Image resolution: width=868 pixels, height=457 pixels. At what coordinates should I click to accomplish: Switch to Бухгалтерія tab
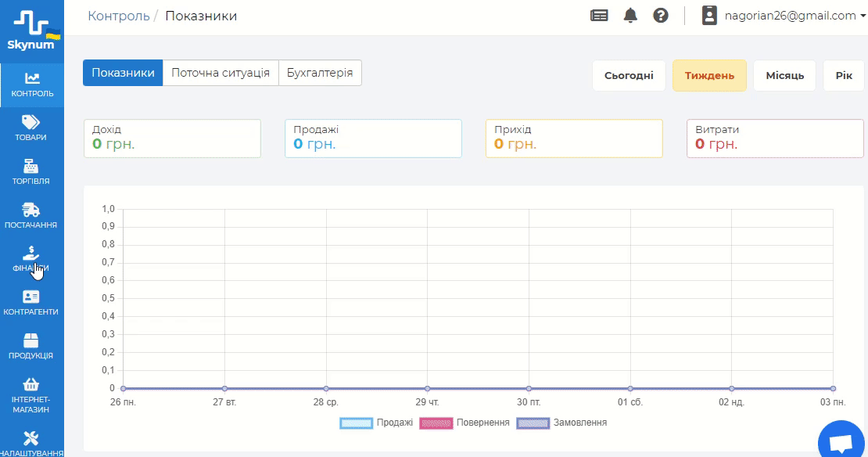coord(320,73)
